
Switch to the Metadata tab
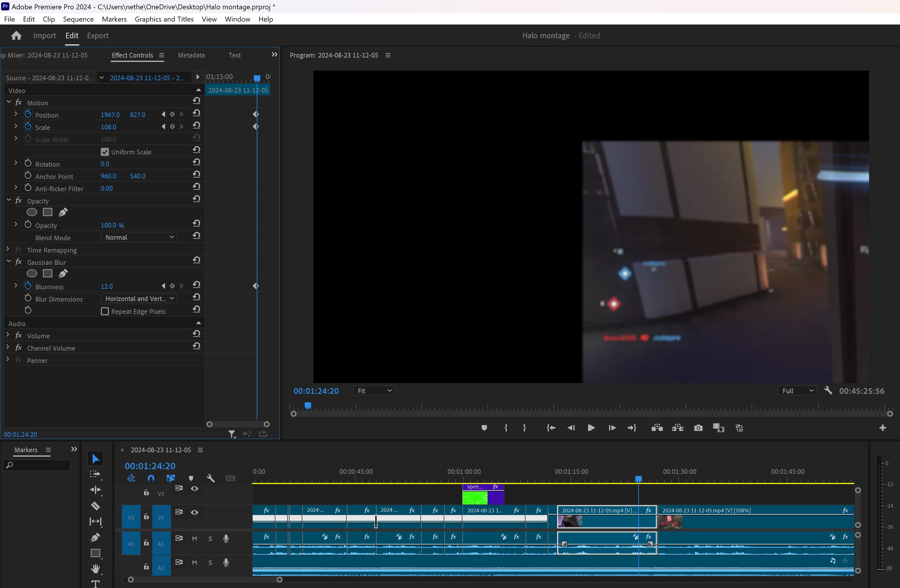click(191, 55)
